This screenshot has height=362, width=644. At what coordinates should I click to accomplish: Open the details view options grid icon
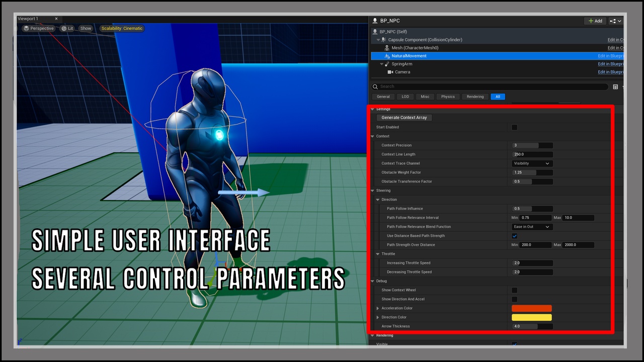pos(615,87)
